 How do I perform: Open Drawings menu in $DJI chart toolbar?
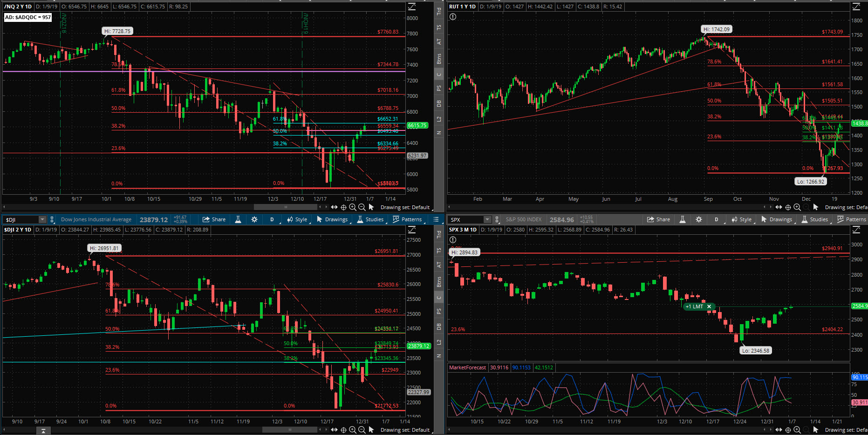332,219
